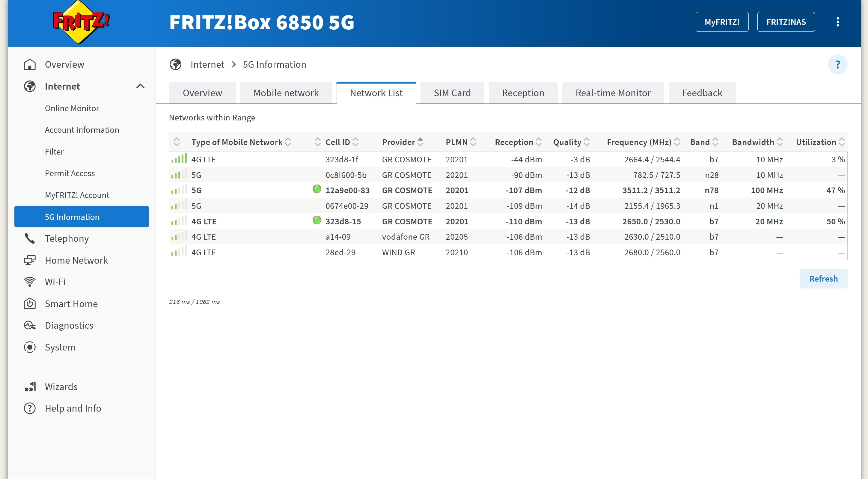This screenshot has height=479, width=868.
Task: Select 5G Information in sidebar
Action: [82, 217]
